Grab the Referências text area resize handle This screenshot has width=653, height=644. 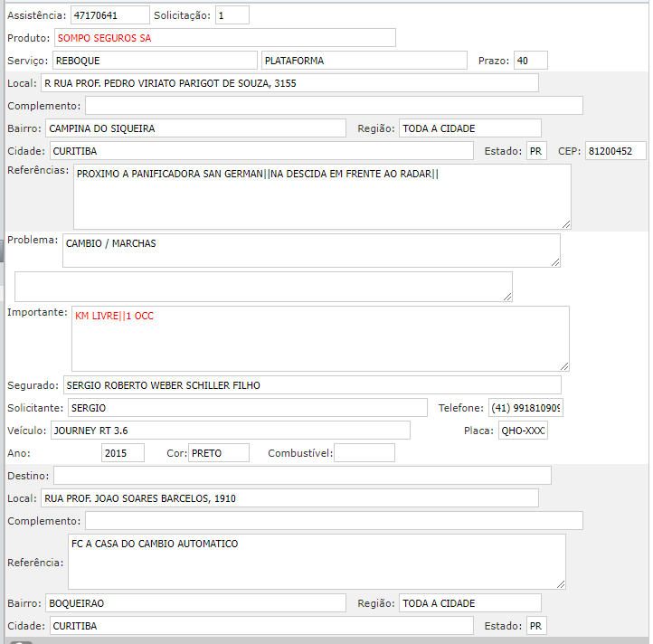566,223
